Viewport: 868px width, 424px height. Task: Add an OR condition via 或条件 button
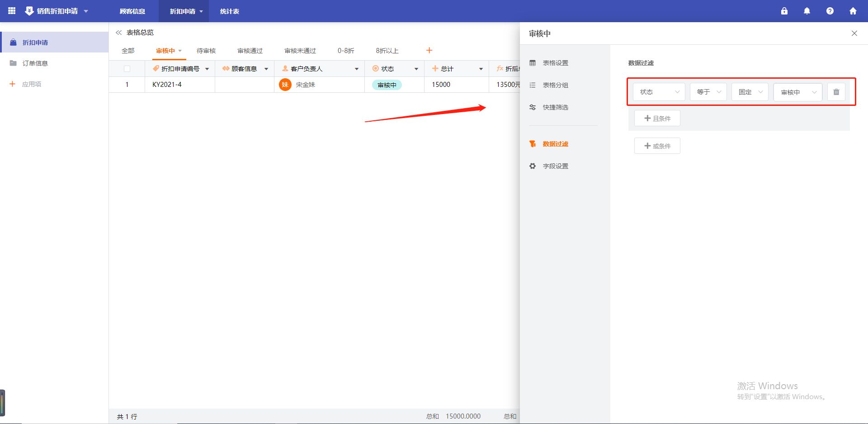657,145
